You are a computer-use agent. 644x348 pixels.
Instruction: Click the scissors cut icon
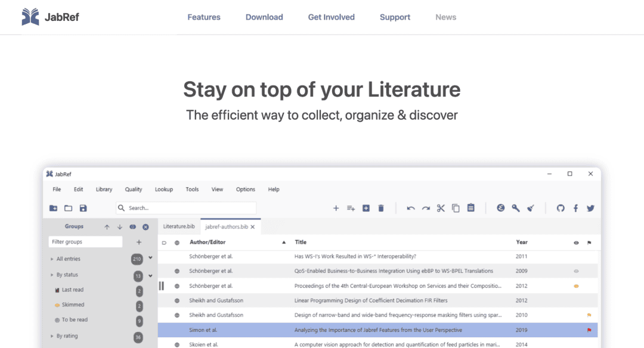441,208
